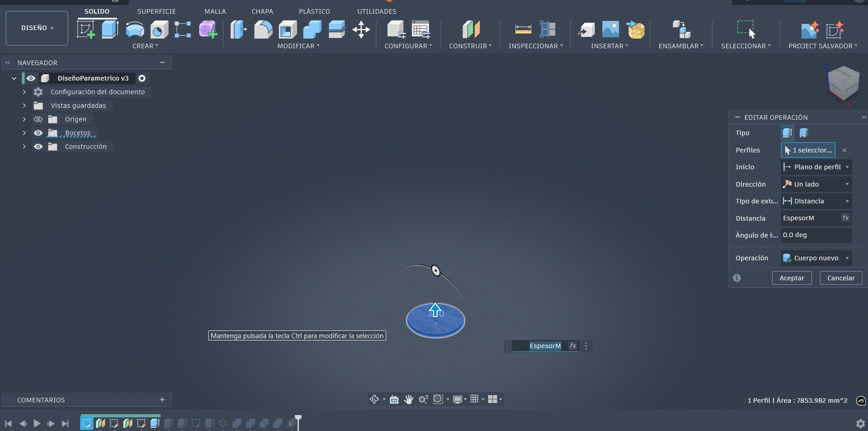This screenshot has width=868, height=431.
Task: Click the Aceptar button
Action: pos(792,278)
